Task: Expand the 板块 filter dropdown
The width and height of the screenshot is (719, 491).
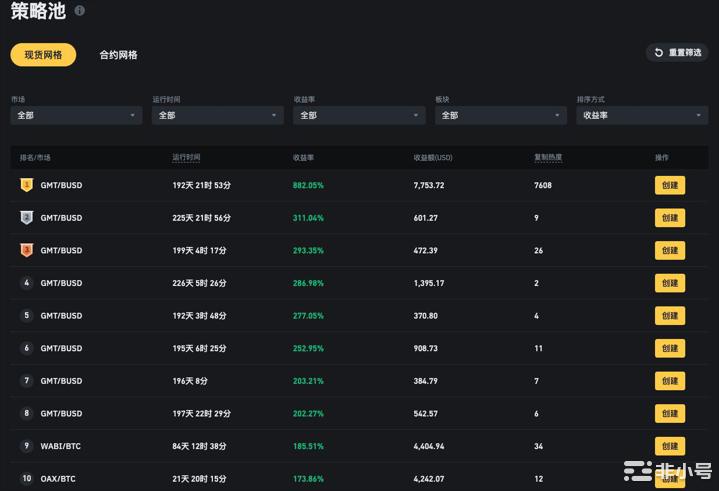Action: (x=500, y=116)
